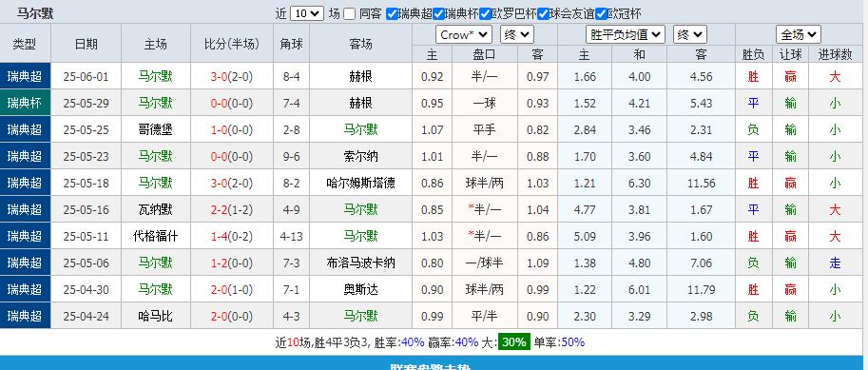Screen dimensions: 868x370
Task: Uncheck the 瑞典杯 filter checkbox
Action: (x=438, y=14)
